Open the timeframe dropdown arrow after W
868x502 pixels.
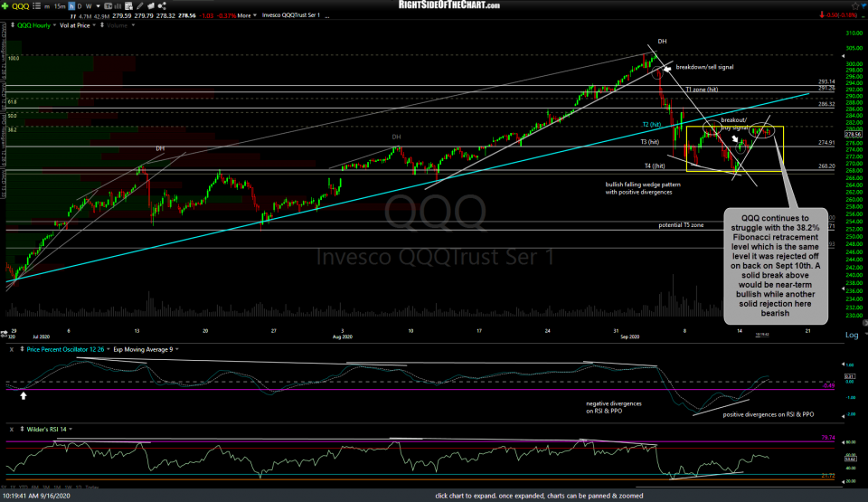98,6
